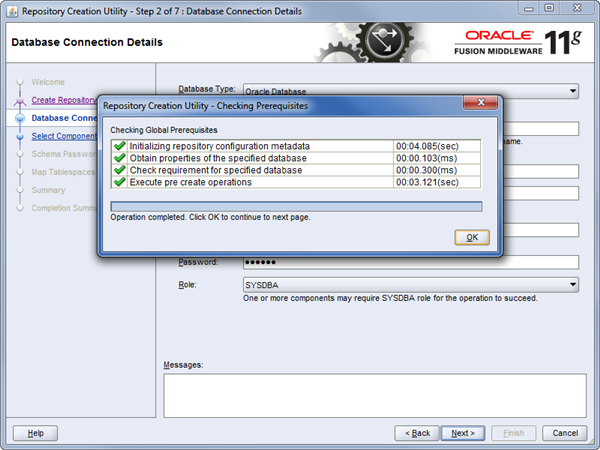Click the Select Components step bullet icon
Screen dimensions: 600x450
pyautogui.click(x=20, y=136)
